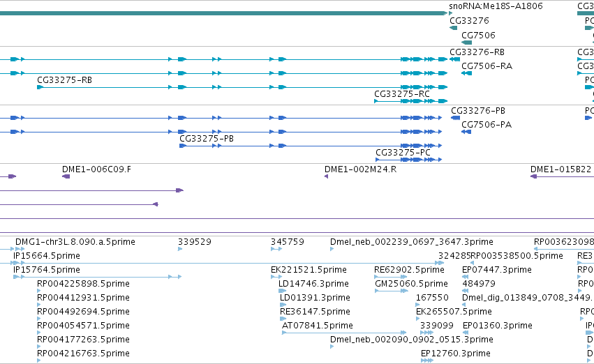594x364 pixels.
Task: Select the RP004054571.5prime EST label
Action: [x=83, y=326]
